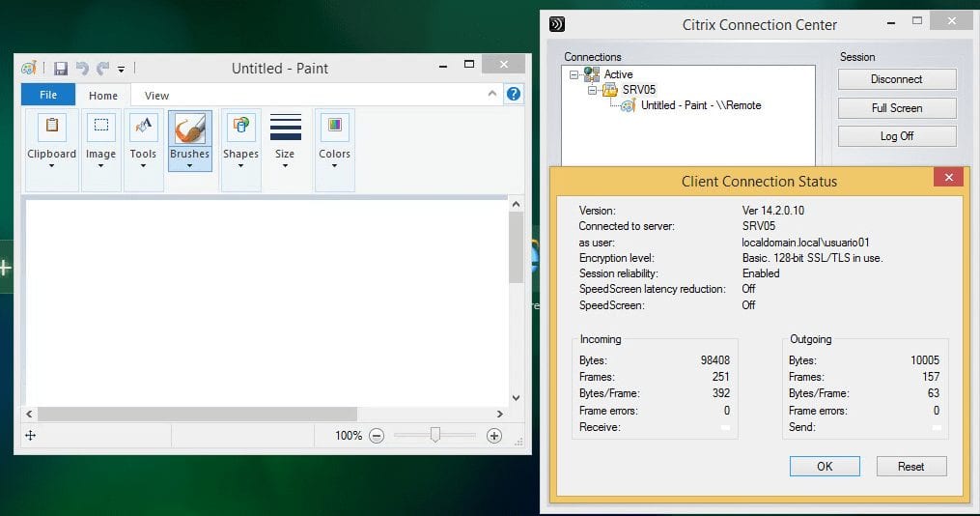Click the outgoing frames value 157
This screenshot has height=516, width=980.
pos(931,377)
